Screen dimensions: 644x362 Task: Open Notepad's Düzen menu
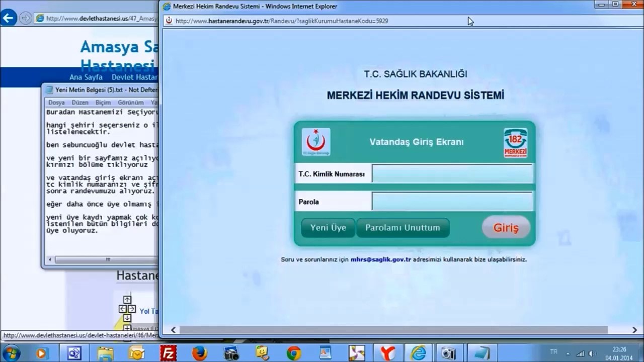pyautogui.click(x=80, y=103)
